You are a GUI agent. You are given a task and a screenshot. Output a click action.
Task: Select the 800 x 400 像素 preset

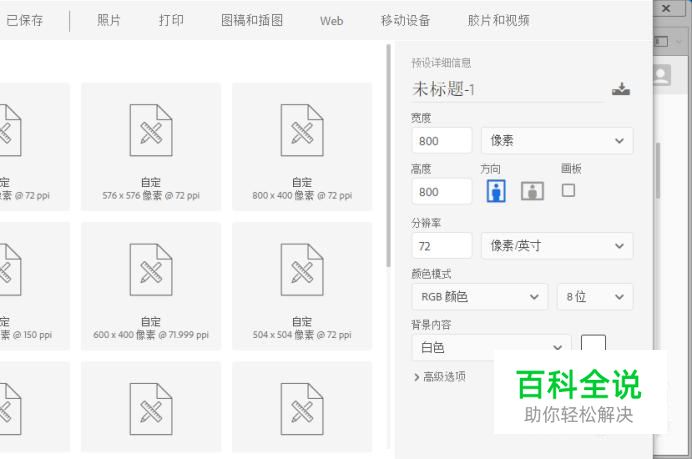click(302, 147)
